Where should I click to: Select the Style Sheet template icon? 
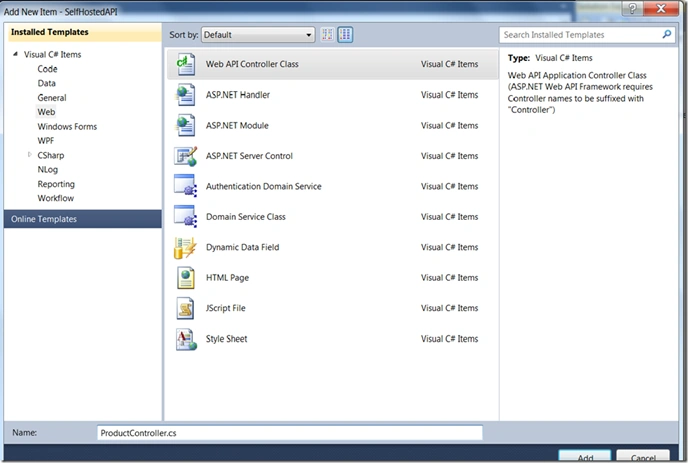(186, 339)
